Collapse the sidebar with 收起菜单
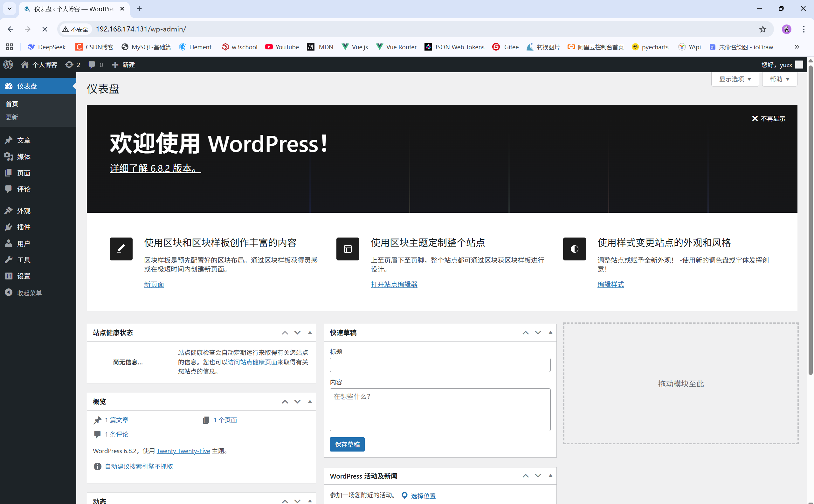The image size is (814, 504). 38,293
